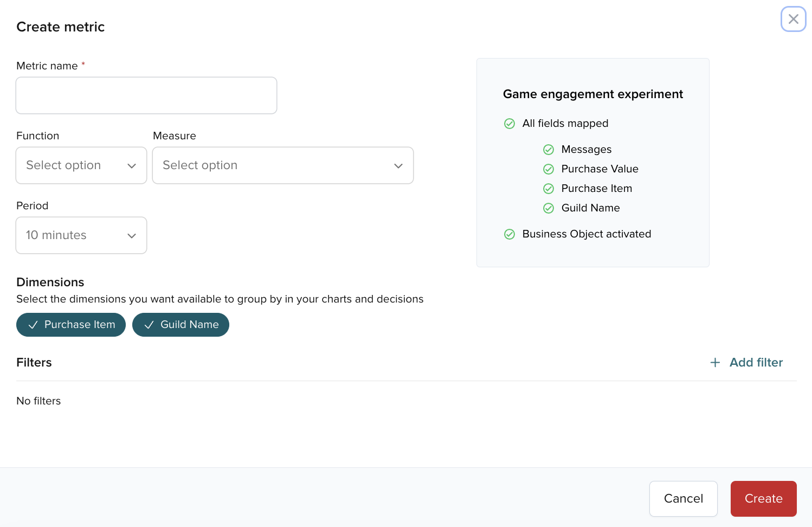This screenshot has width=812, height=527.
Task: Click the Business Object activated status icon
Action: point(510,234)
